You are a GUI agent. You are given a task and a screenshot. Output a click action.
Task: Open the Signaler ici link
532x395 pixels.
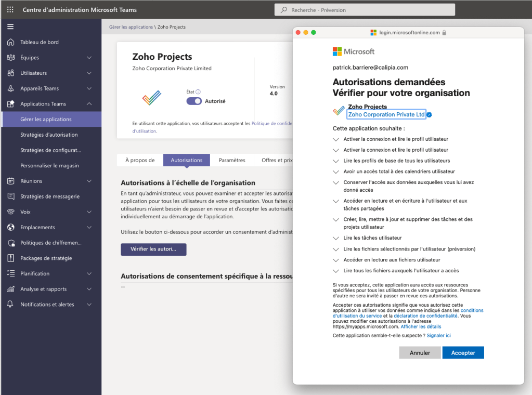tap(439, 336)
